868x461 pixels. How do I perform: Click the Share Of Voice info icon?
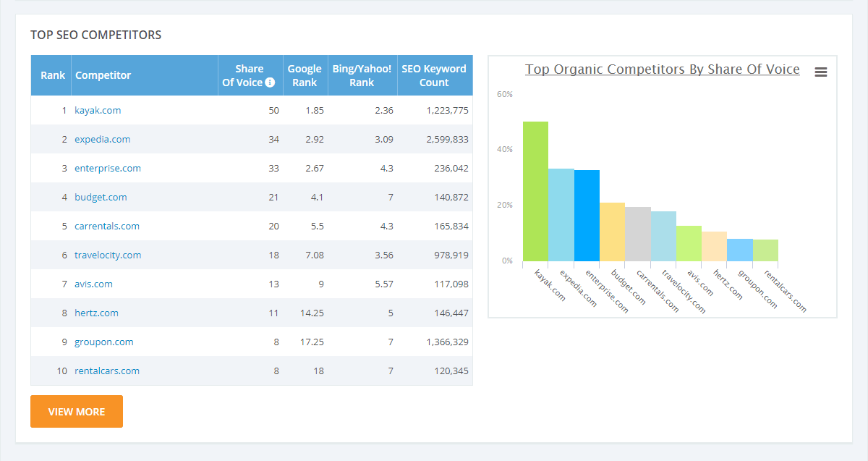pyautogui.click(x=270, y=83)
